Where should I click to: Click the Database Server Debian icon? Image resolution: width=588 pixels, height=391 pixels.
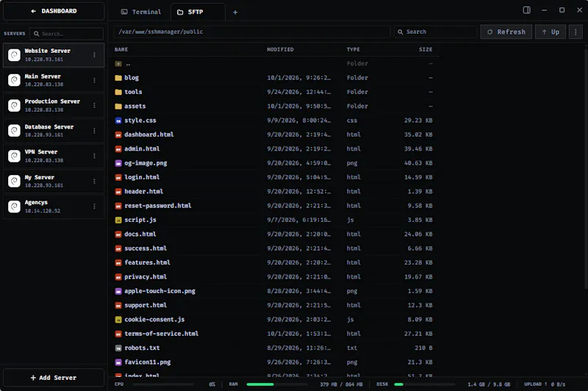pos(14,131)
